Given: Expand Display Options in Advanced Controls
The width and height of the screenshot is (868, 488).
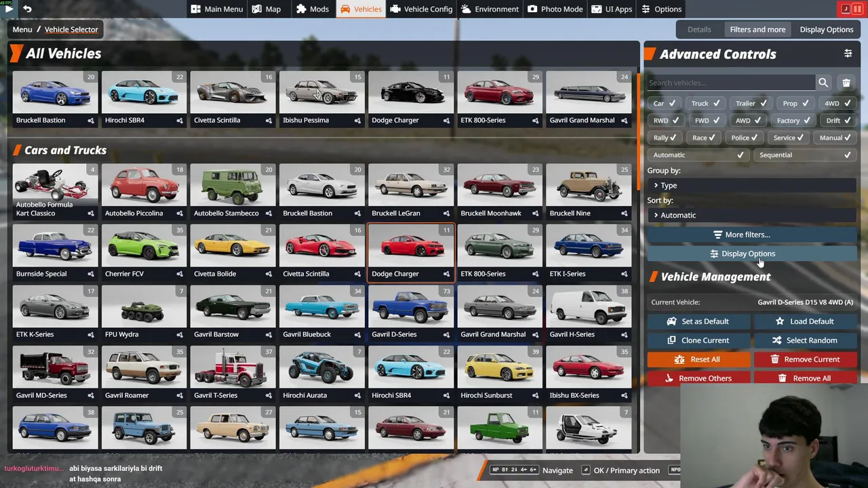Looking at the screenshot, I should (751, 253).
